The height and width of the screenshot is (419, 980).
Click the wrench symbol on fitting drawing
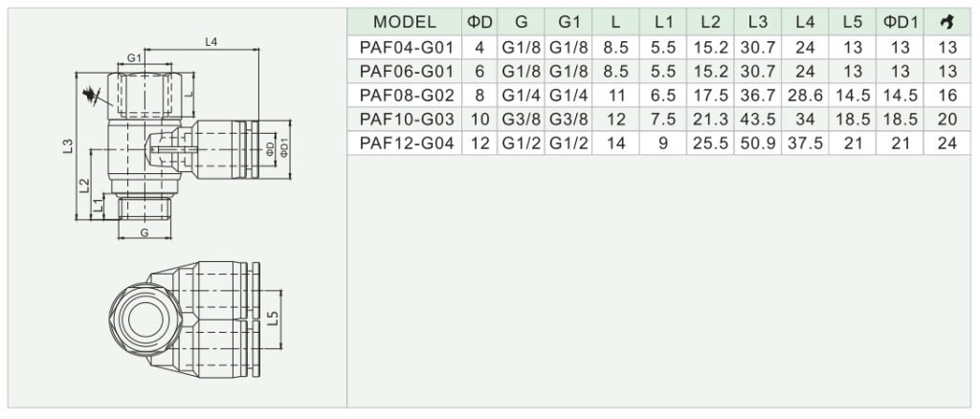91,96
